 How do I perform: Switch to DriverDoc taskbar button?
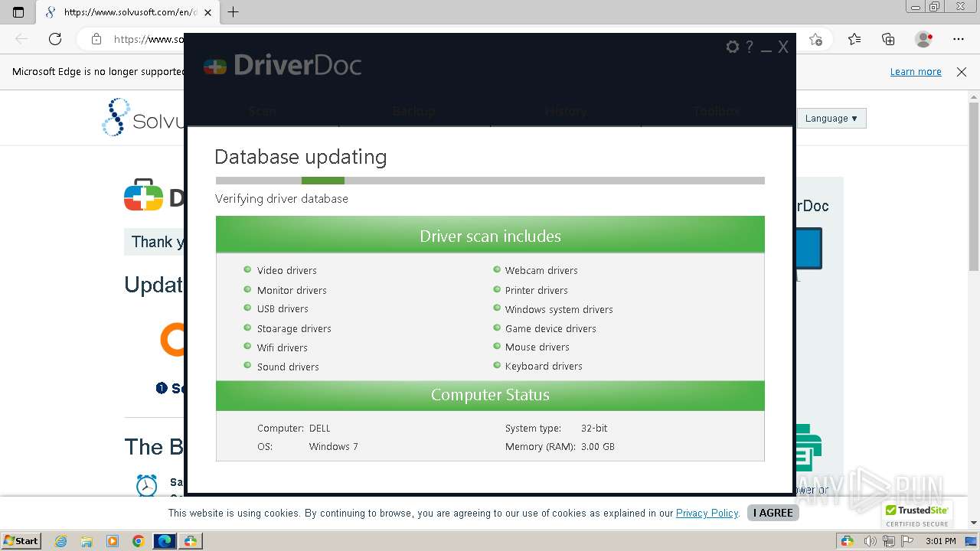190,541
